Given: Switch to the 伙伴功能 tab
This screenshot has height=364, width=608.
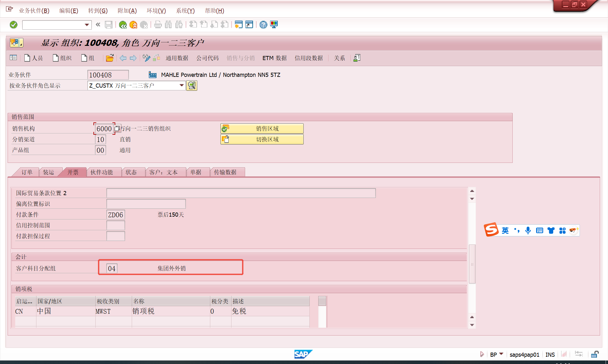Looking at the screenshot, I should coord(102,172).
